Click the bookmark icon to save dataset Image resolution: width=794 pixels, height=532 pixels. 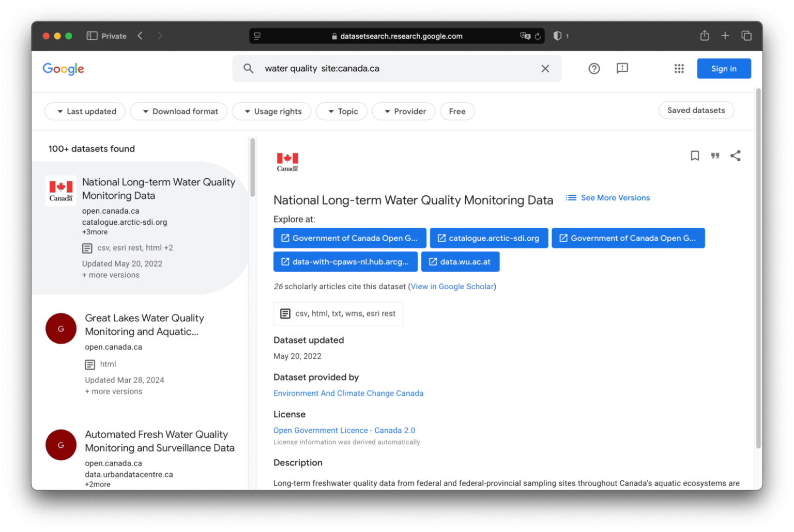(695, 155)
